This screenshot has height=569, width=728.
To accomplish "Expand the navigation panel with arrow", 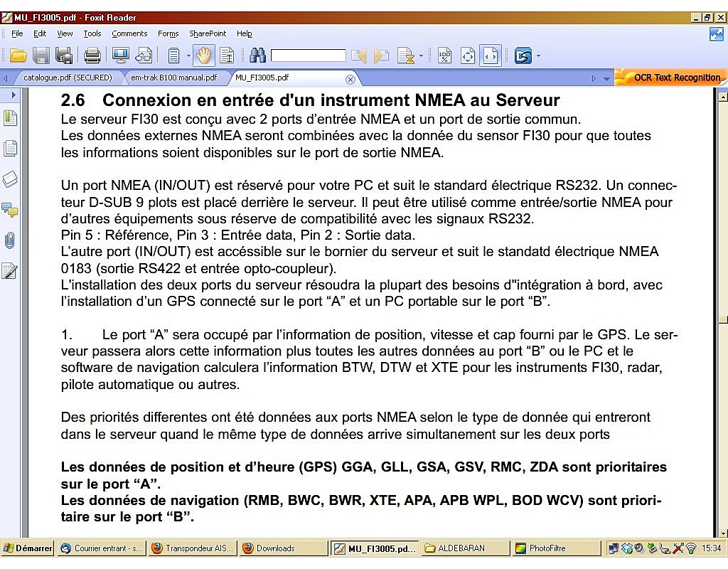I will point(14,95).
